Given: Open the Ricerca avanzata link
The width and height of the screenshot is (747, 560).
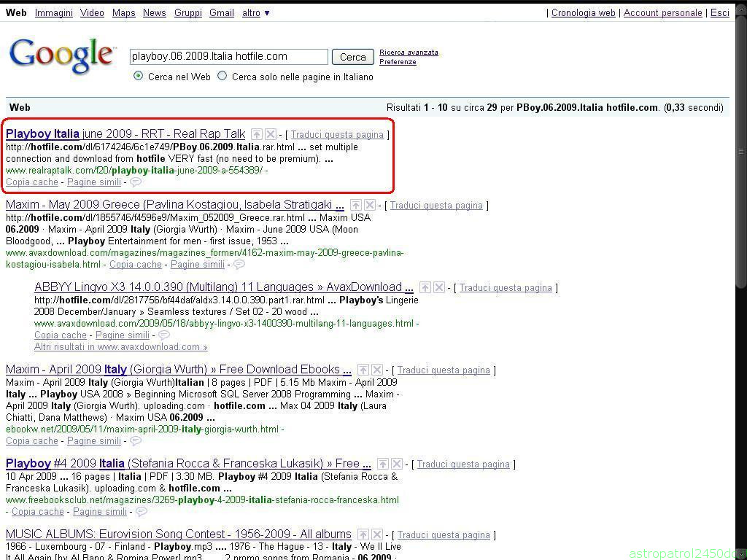Looking at the screenshot, I should click(x=409, y=52).
